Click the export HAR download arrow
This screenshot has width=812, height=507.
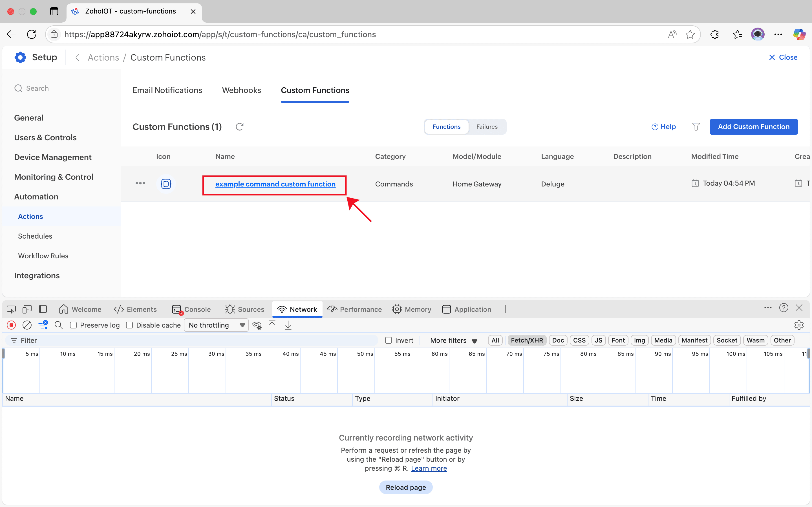(288, 325)
